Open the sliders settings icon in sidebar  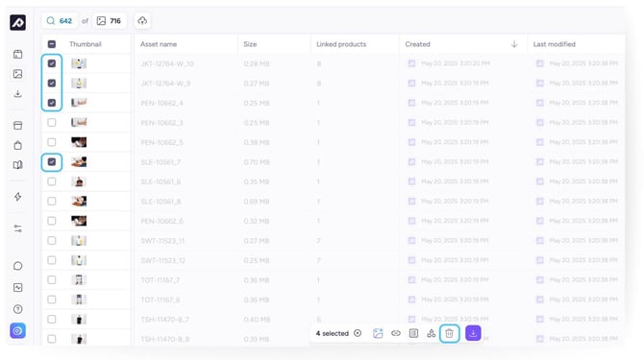click(17, 228)
